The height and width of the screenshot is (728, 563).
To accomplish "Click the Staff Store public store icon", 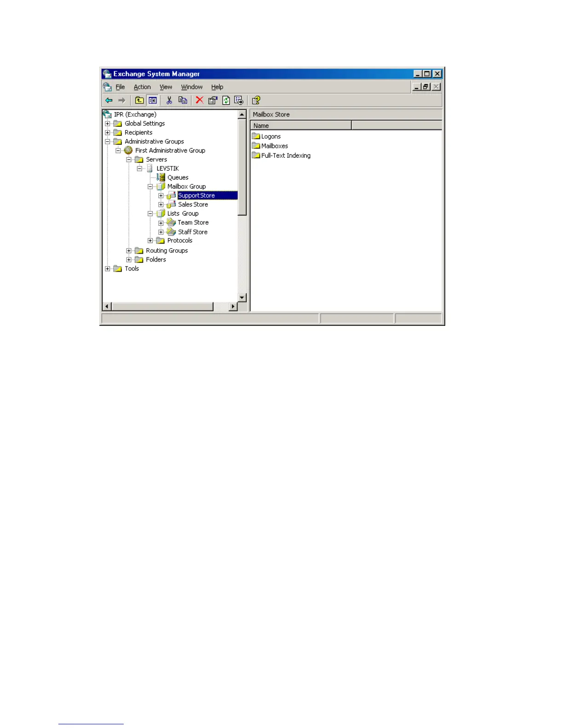I will 171,232.
